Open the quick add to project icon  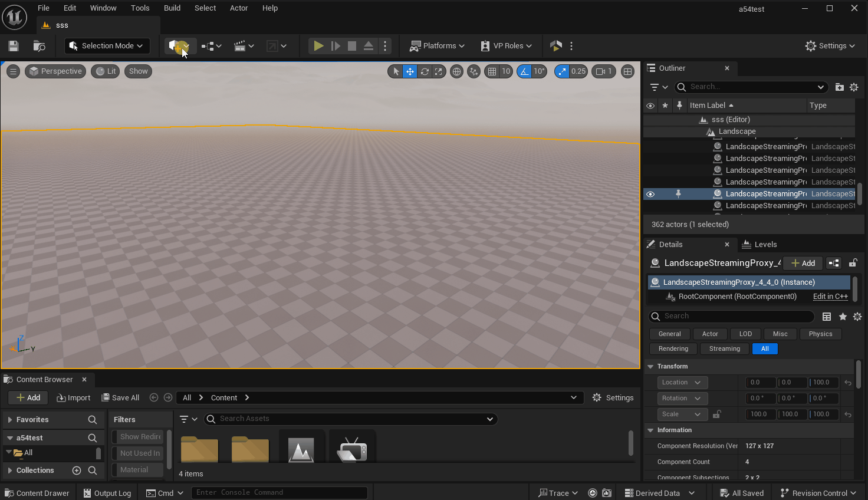click(179, 46)
